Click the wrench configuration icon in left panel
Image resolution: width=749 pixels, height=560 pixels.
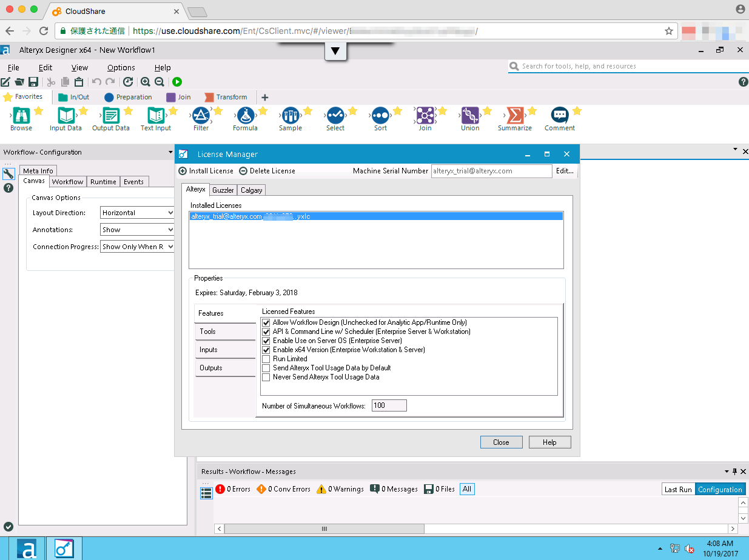pyautogui.click(x=8, y=174)
